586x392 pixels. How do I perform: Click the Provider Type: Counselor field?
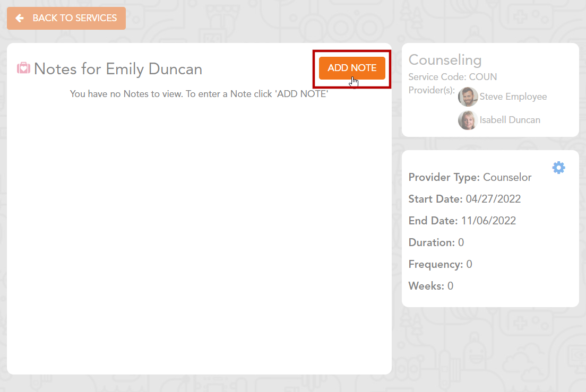[x=470, y=177]
